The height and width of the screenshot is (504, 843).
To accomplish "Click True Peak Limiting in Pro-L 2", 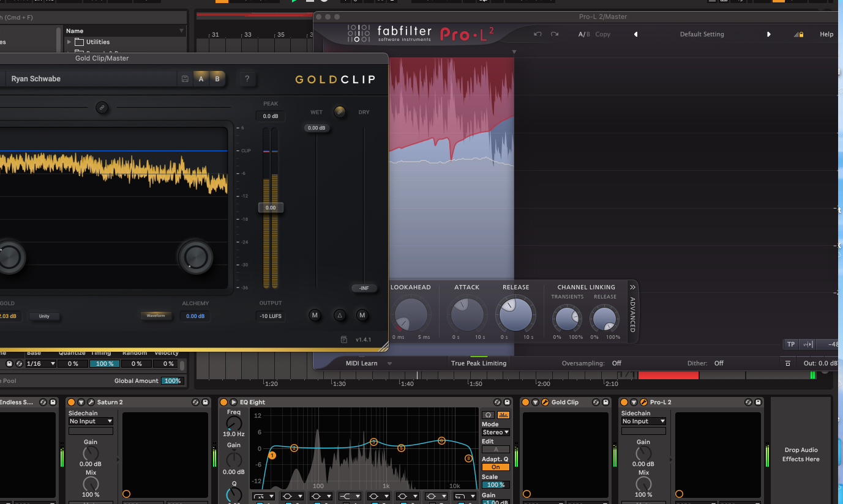I will point(479,363).
